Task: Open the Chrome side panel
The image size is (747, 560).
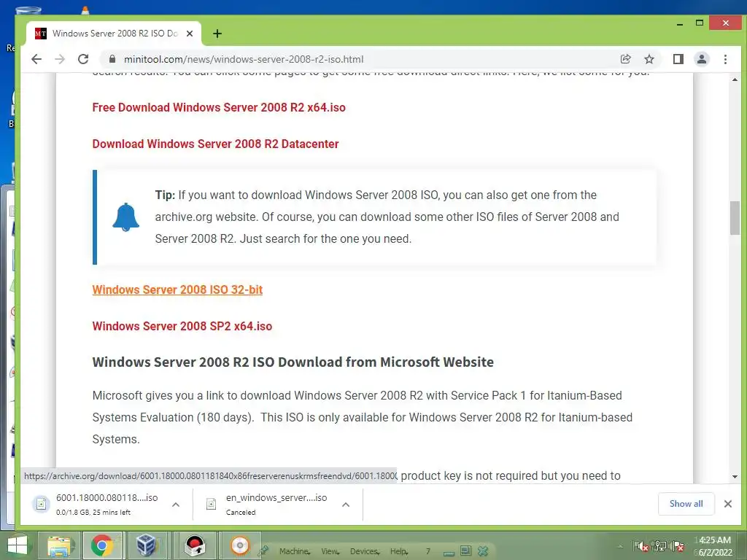Action: point(678,59)
